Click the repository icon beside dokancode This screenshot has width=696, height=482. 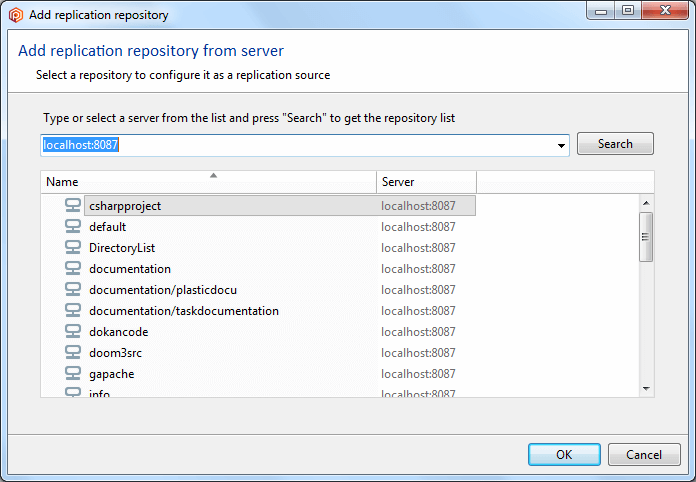pos(73,332)
